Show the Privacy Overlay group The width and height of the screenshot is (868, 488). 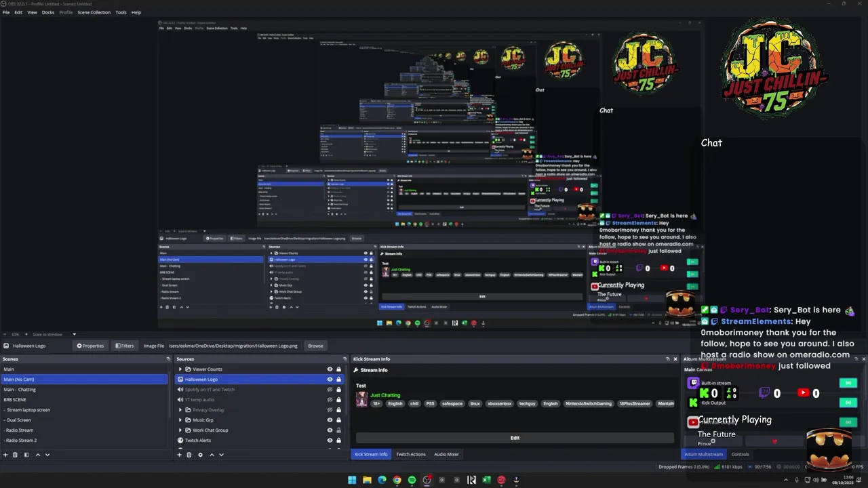click(x=330, y=410)
